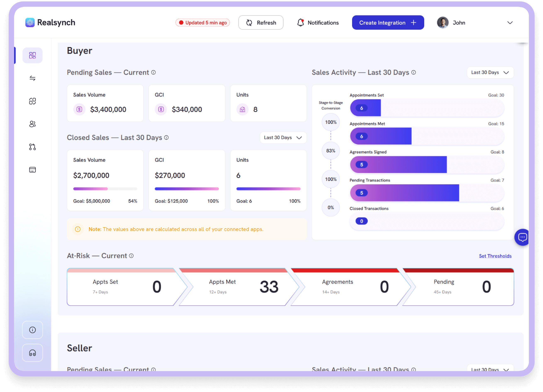Screen dimensions: 543x392
Task: Click the pull-request workflow sidebar icon
Action: click(x=32, y=147)
